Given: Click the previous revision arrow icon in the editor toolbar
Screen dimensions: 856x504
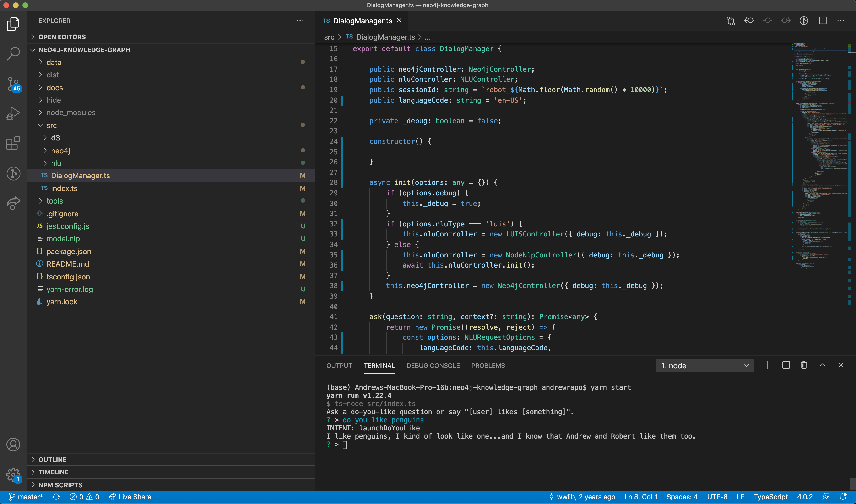Looking at the screenshot, I should [x=749, y=21].
